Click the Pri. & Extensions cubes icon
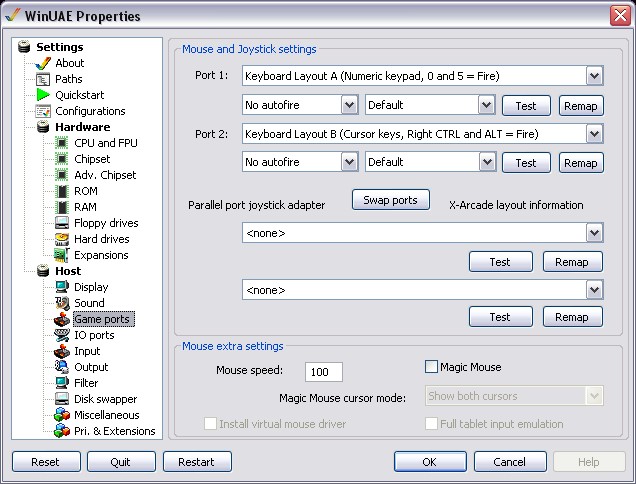Viewport: 636px width, 484px height. pyautogui.click(x=62, y=431)
